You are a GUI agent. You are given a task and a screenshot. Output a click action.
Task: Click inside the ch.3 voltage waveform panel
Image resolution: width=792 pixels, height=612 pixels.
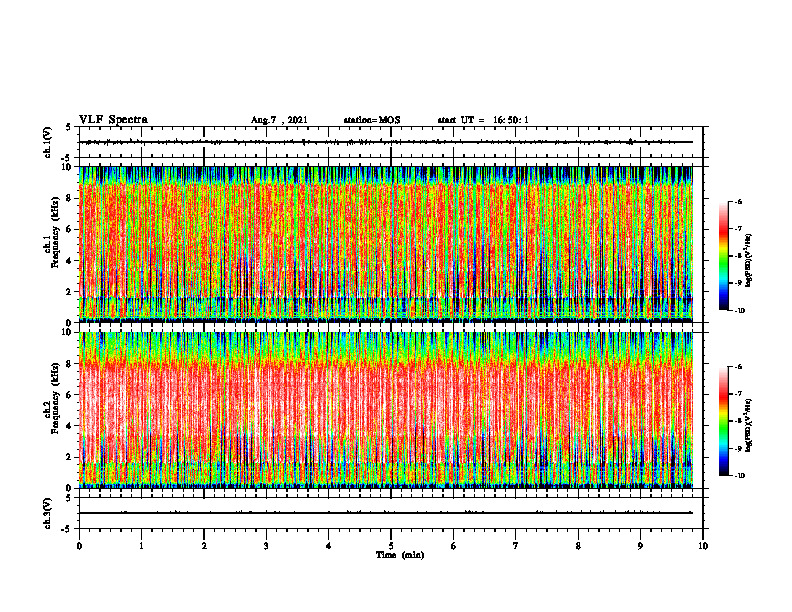pos(391,513)
